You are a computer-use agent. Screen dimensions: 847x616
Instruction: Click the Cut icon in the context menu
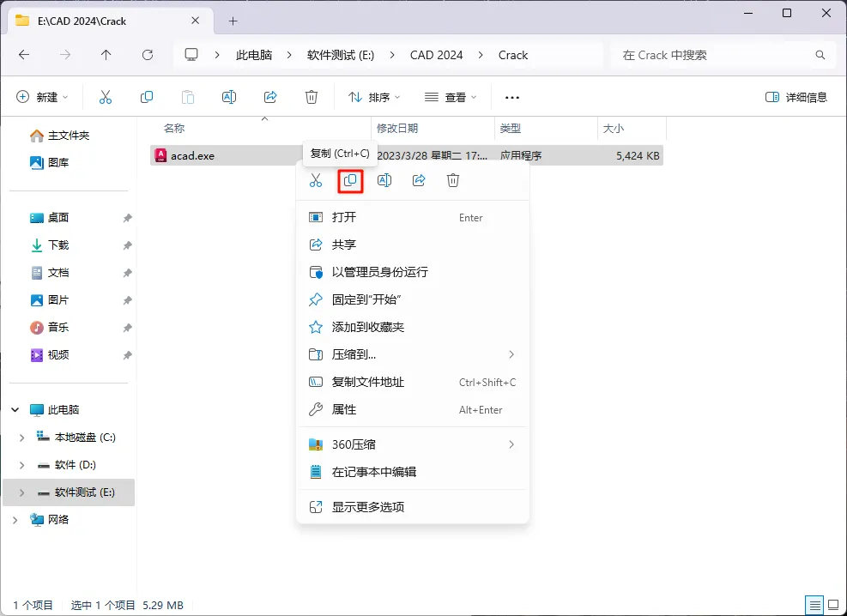click(x=316, y=180)
